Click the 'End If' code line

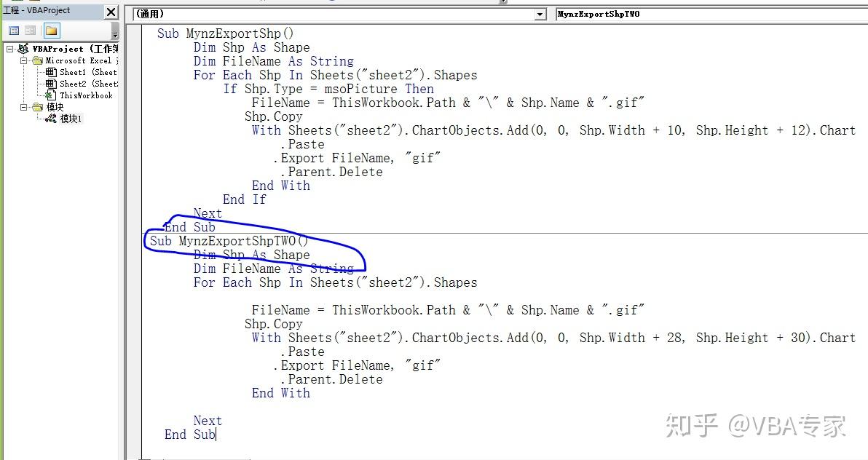coord(244,200)
